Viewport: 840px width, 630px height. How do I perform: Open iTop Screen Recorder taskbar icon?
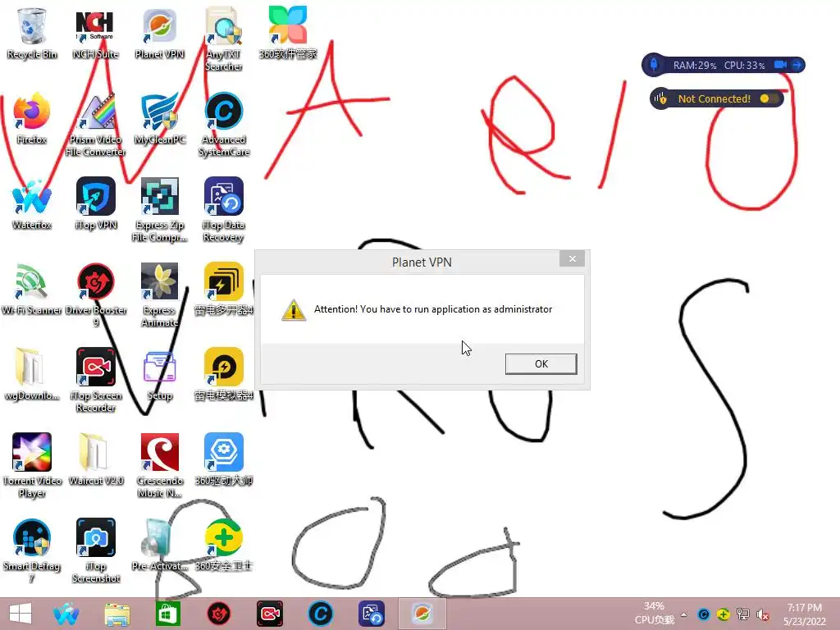(x=269, y=614)
